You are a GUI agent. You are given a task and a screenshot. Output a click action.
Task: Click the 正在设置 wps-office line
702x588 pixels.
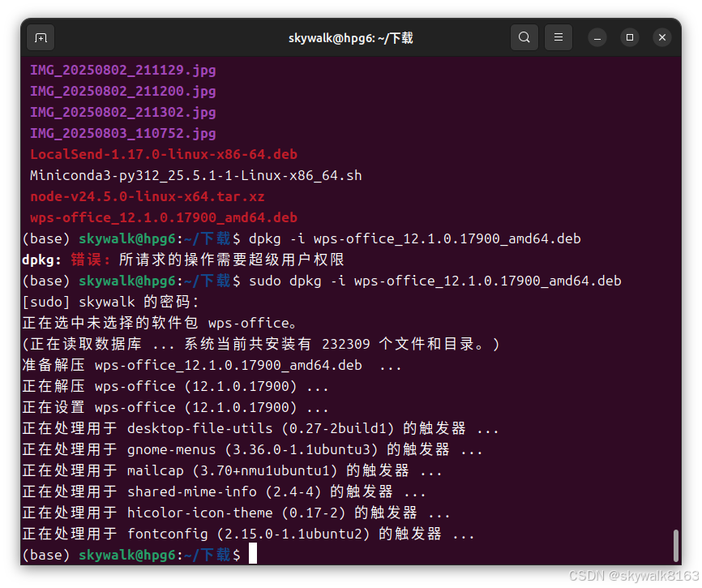tap(175, 407)
